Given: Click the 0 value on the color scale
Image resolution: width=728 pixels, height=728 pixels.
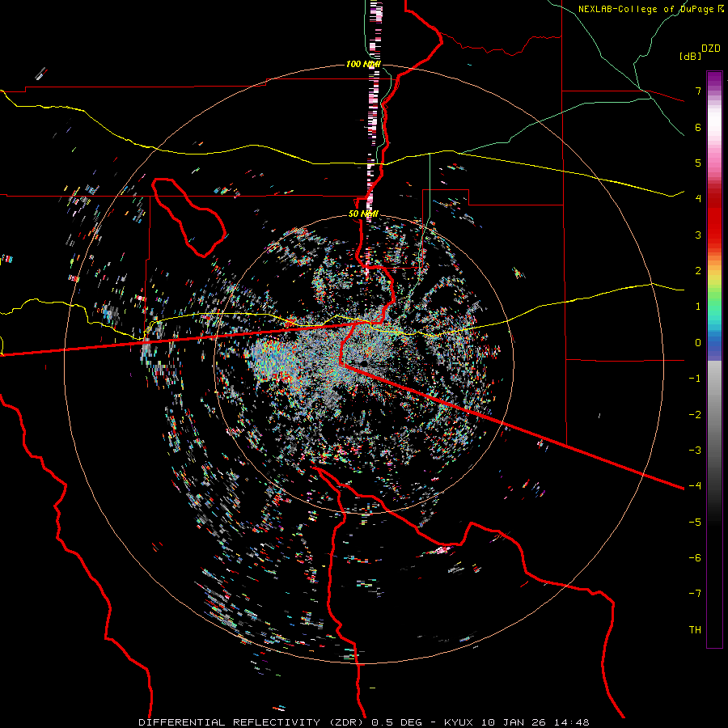Looking at the screenshot, I should 698,343.
